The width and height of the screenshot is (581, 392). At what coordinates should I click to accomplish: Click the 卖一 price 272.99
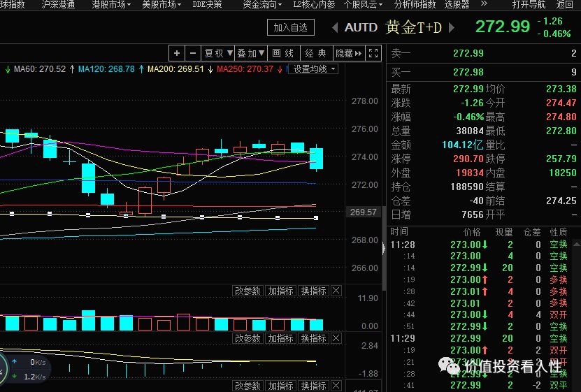[x=468, y=53]
